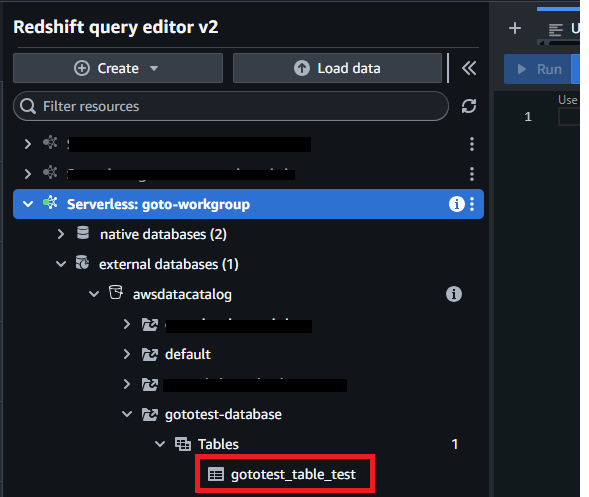The height and width of the screenshot is (497, 589).
Task: Click the Load data button
Action: 337,68
